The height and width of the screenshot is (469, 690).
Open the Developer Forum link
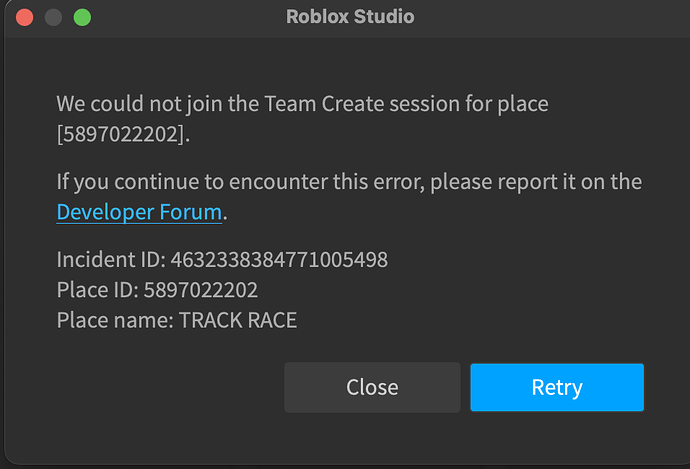point(139,212)
